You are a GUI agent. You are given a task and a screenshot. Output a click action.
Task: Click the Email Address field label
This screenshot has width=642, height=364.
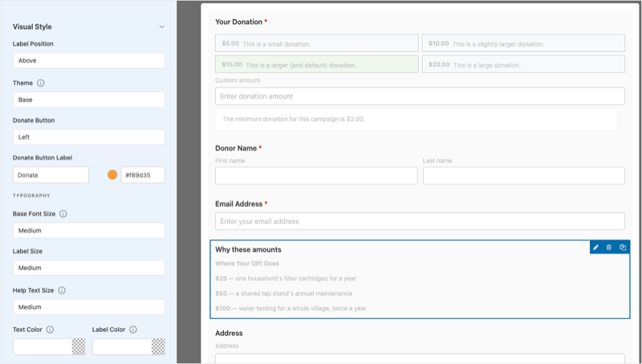(238, 204)
